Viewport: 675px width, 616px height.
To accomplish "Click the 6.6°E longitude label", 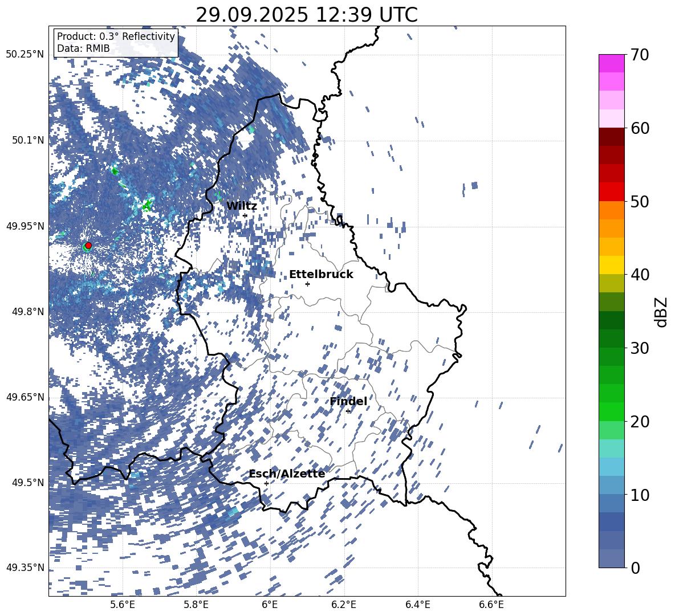I will pos(491,605).
